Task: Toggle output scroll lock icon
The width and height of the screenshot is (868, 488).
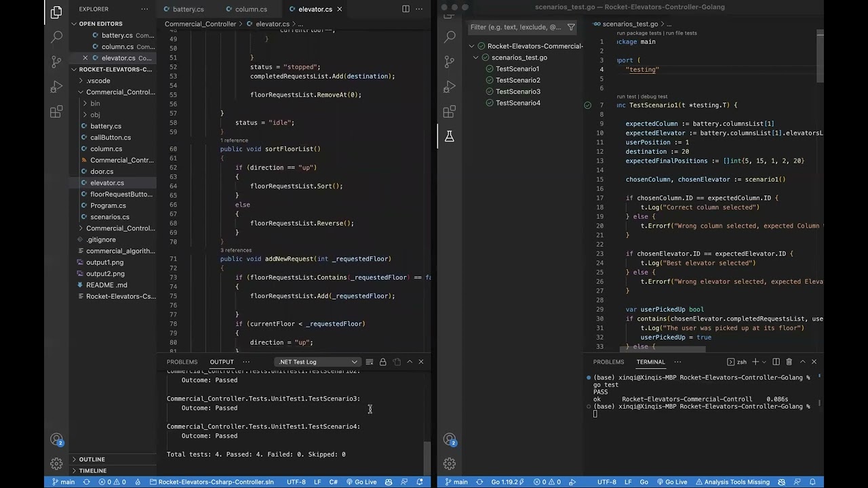Action: [x=382, y=362]
